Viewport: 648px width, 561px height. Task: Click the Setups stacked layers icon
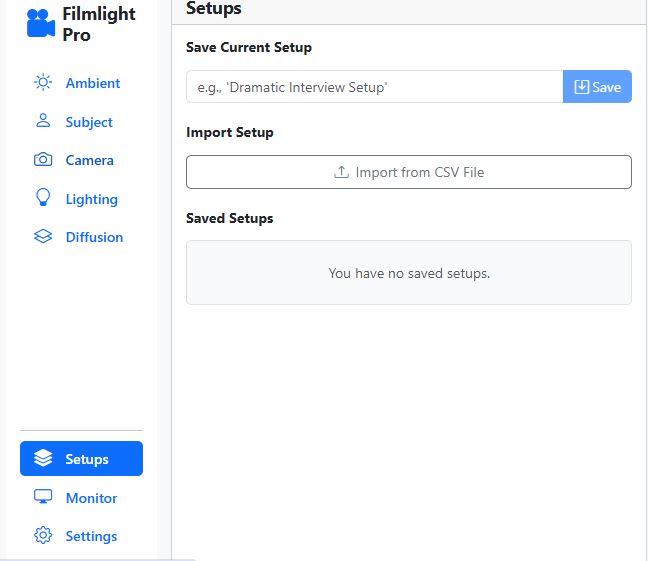tap(43, 458)
